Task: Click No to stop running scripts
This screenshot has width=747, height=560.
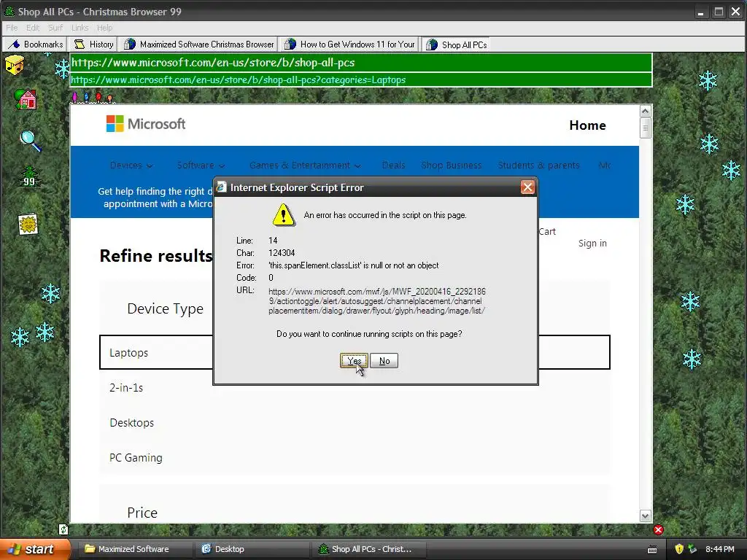Action: (x=384, y=361)
